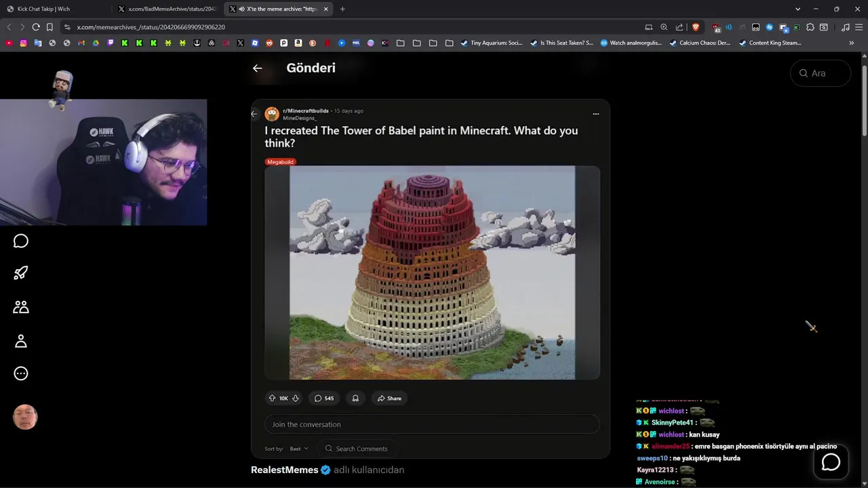Image resolution: width=868 pixels, height=488 pixels.
Task: Click wichlost 'kan kusay' chat message
Action: (678, 434)
